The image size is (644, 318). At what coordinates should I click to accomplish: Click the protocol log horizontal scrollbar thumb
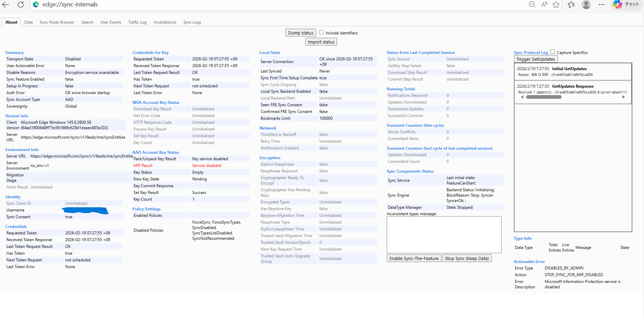544,97
